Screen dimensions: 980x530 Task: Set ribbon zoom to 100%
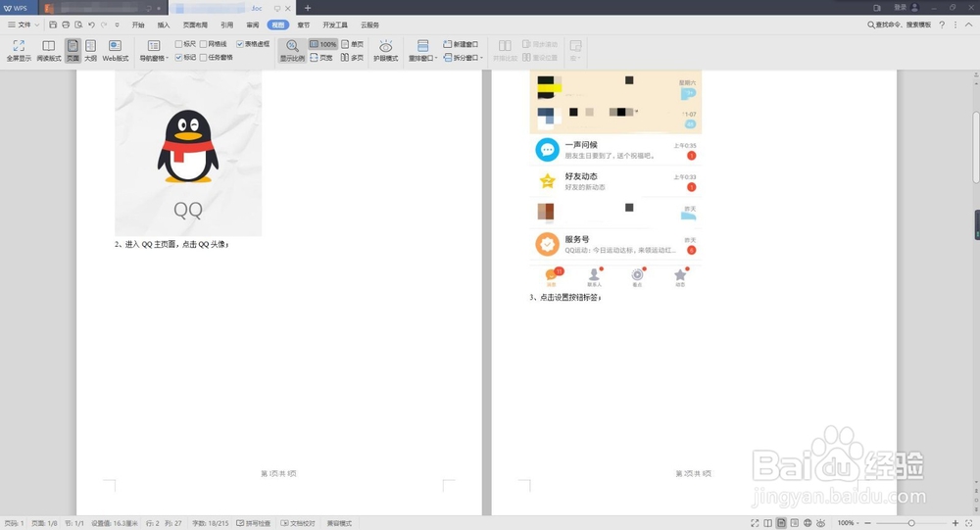[x=323, y=44]
